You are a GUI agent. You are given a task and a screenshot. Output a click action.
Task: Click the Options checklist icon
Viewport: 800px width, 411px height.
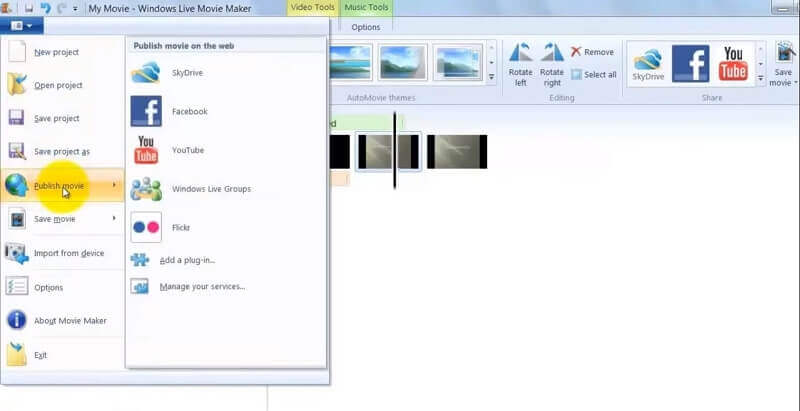coord(17,287)
